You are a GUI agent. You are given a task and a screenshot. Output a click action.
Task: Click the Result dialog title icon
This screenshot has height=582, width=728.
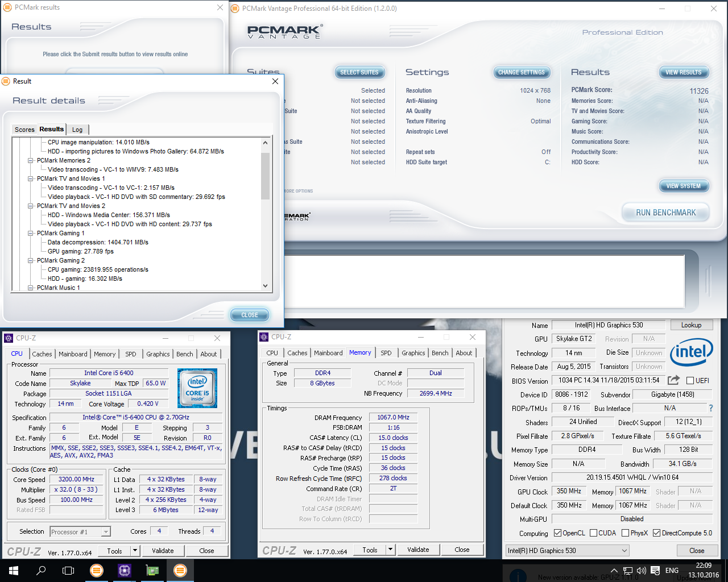pos(6,81)
